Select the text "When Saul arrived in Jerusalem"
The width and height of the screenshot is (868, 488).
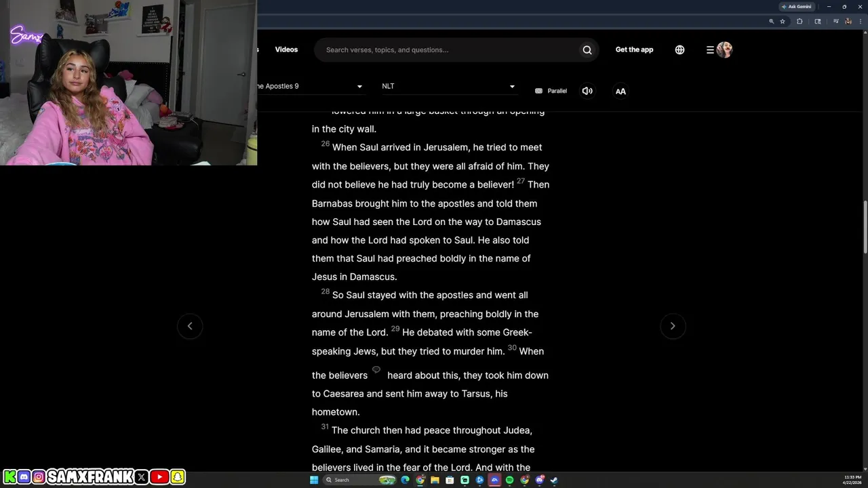point(401,147)
